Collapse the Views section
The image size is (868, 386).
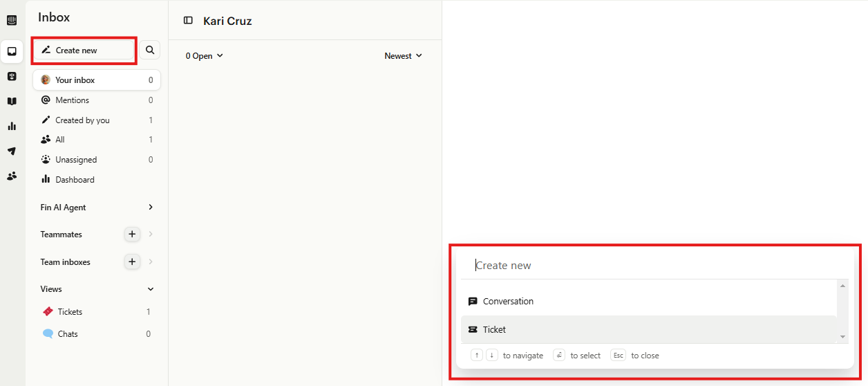151,289
